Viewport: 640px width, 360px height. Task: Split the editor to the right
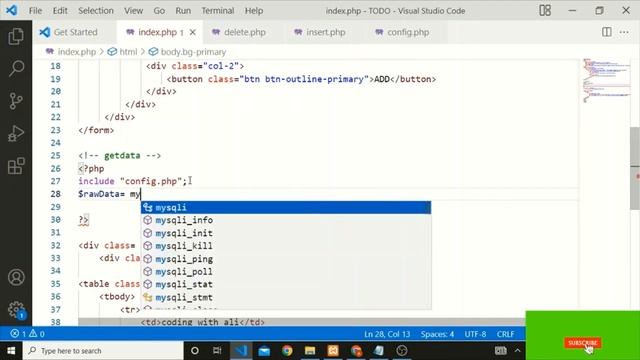click(607, 32)
